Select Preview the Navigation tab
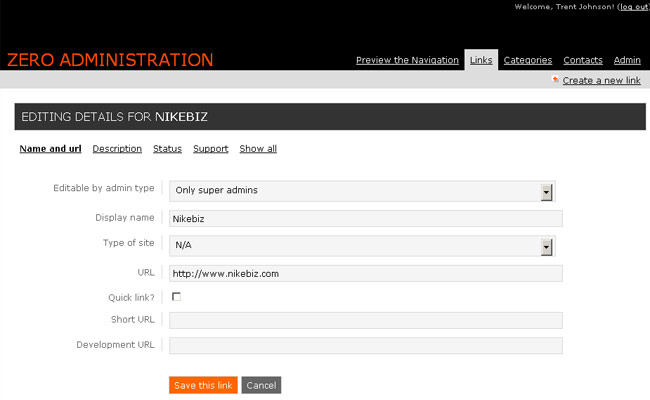This screenshot has width=650, height=400. point(407,60)
